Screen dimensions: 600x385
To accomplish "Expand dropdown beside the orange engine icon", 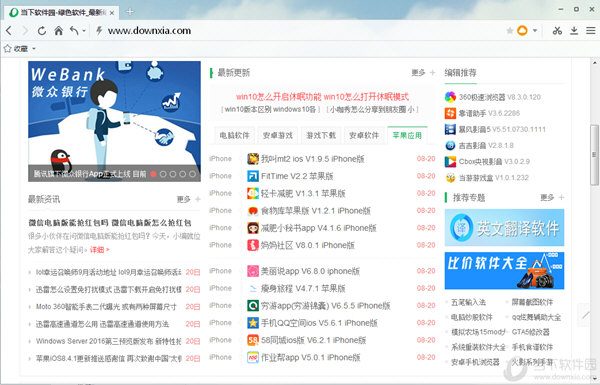I will (535, 31).
